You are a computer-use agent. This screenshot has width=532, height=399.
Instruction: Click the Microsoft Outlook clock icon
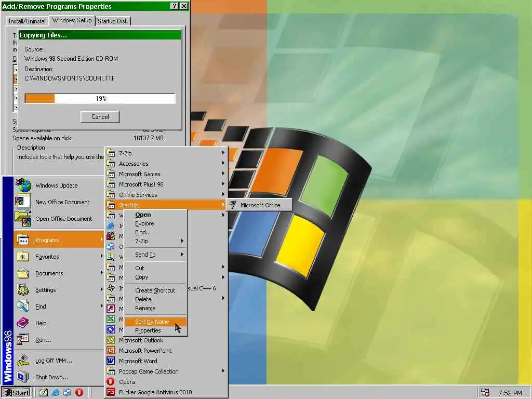(x=111, y=340)
